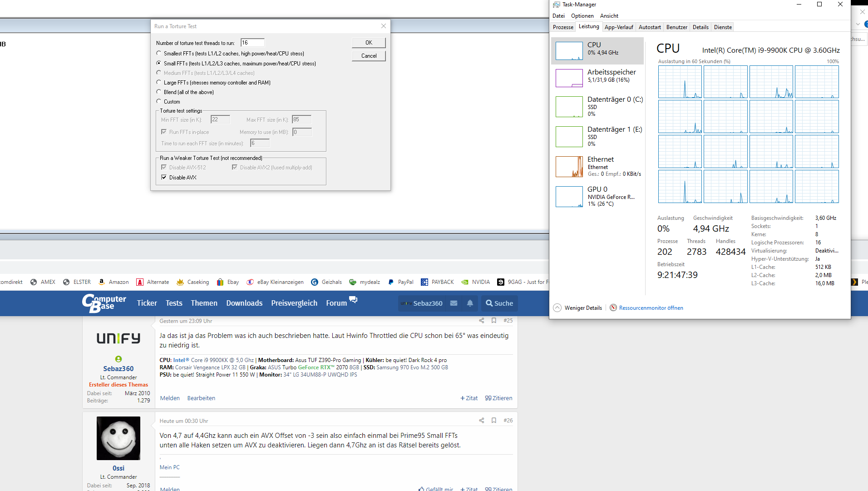Bookmark post #26
Screen dimensions: 868x491
tap(494, 421)
